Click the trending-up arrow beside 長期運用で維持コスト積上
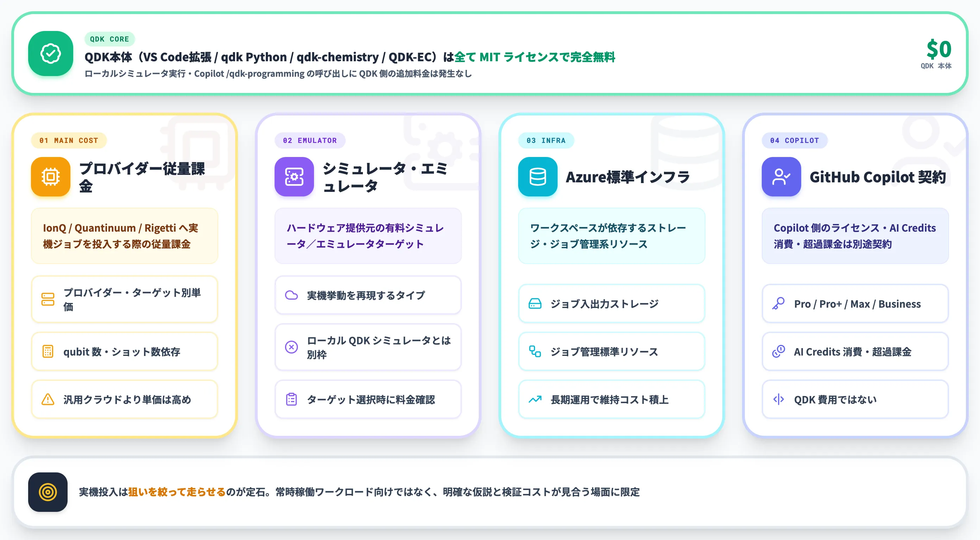980x540 pixels. [535, 399]
